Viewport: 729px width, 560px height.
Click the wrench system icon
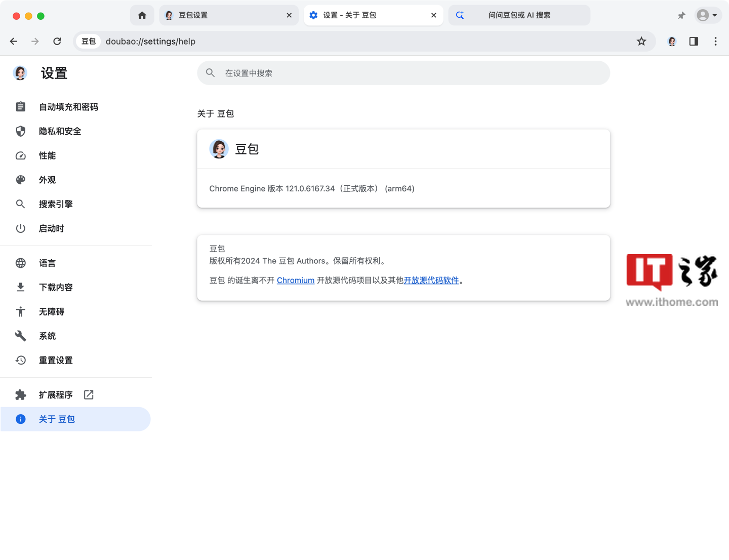click(x=20, y=336)
